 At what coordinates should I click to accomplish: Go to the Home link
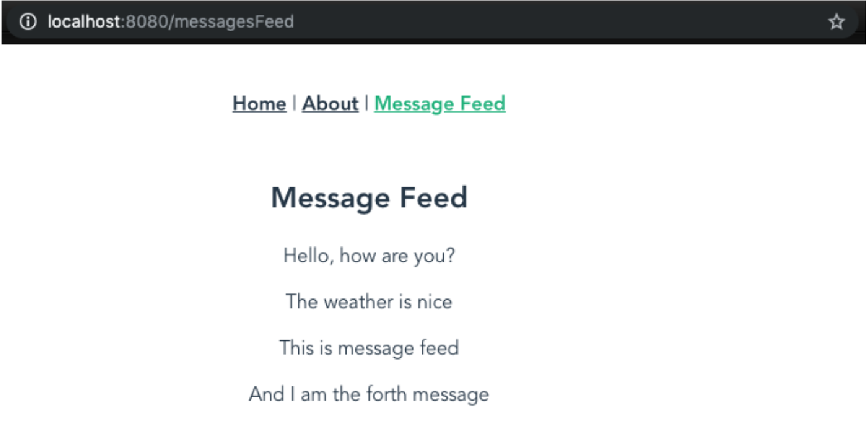259,103
